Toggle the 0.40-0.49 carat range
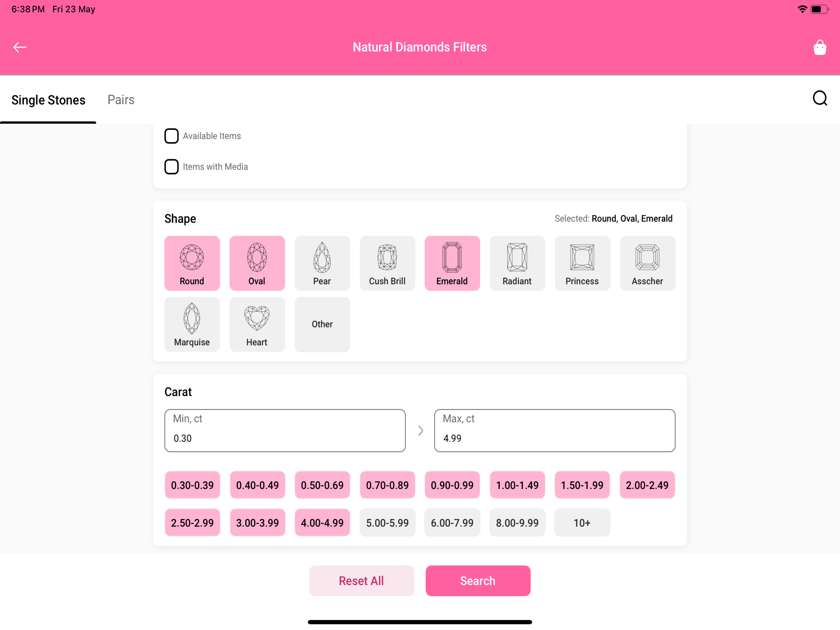This screenshot has height=630, width=840. click(257, 485)
